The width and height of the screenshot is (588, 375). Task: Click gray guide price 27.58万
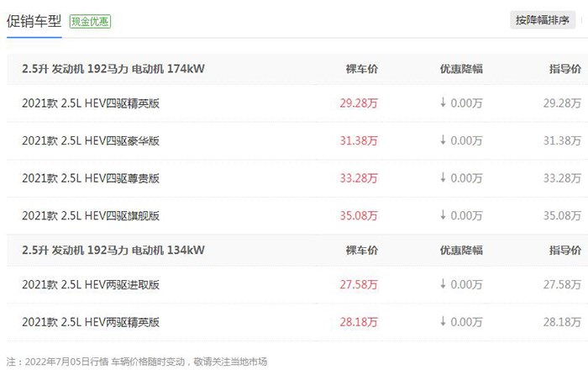coord(562,284)
